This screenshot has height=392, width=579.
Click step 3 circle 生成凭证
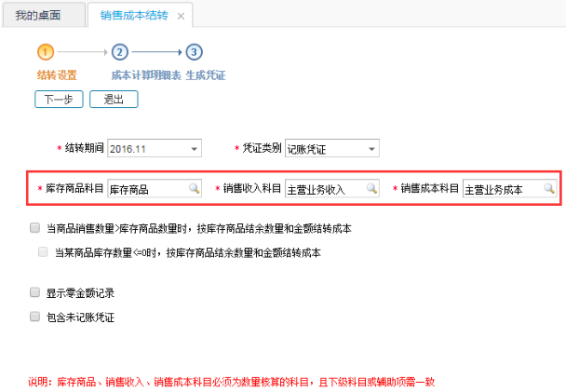tap(194, 52)
